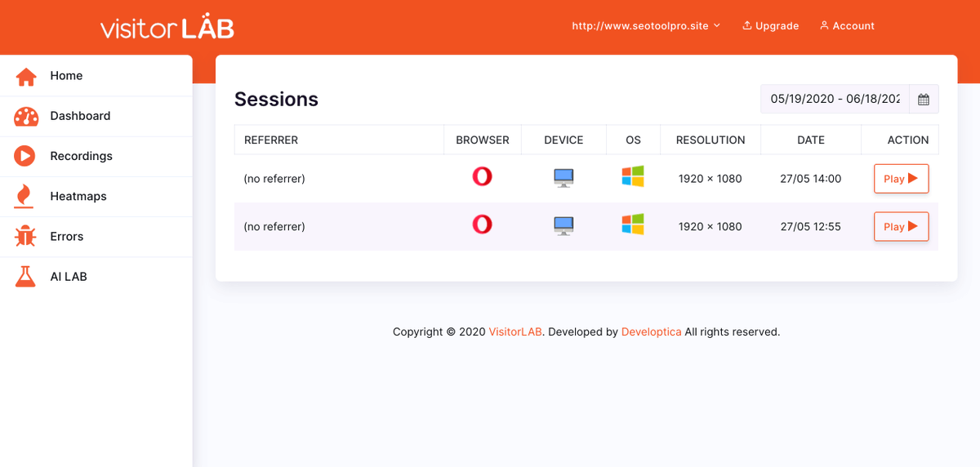Viewport: 980px width, 467px height.
Task: Click the BROWSER column header
Action: [x=483, y=140]
